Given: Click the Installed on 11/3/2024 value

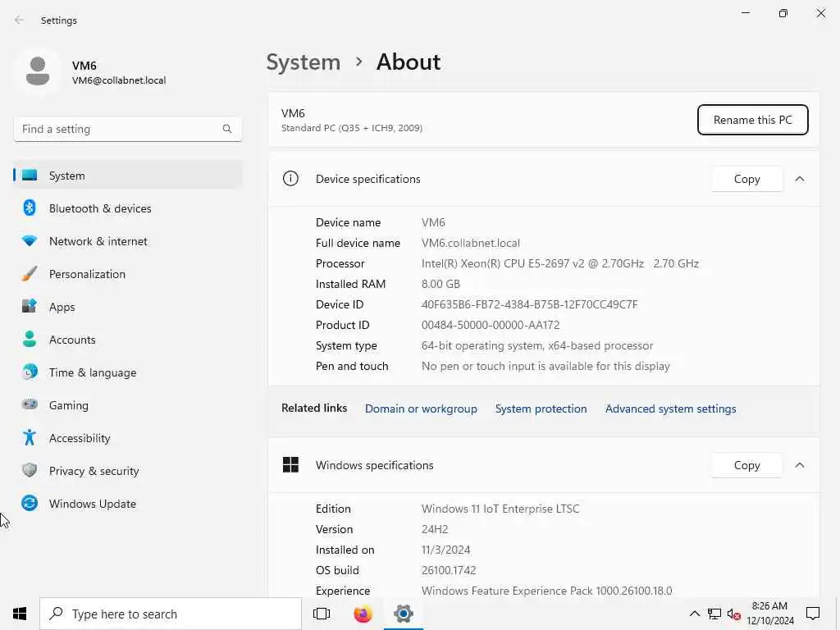Looking at the screenshot, I should (x=445, y=550).
